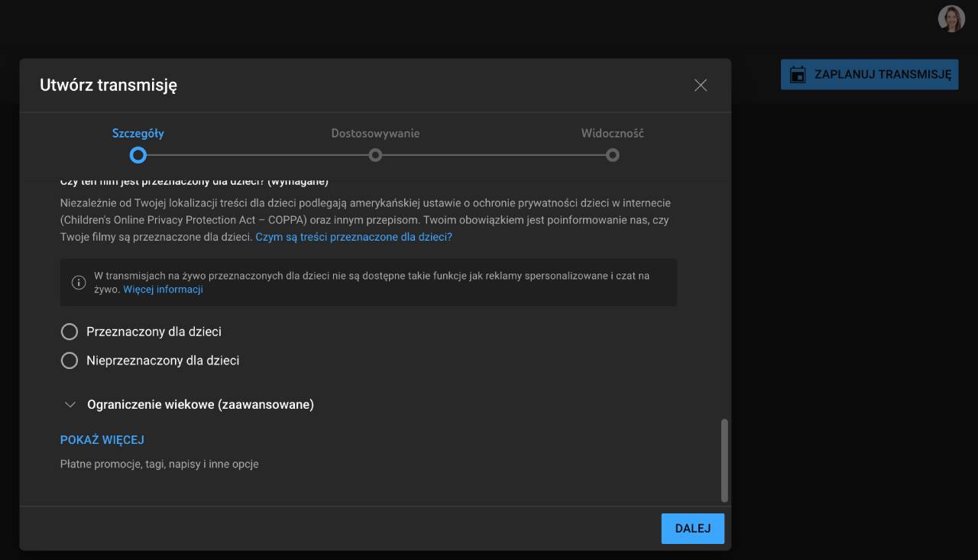The image size is (978, 560).
Task: Click the info icon in the notice box
Action: point(79,283)
